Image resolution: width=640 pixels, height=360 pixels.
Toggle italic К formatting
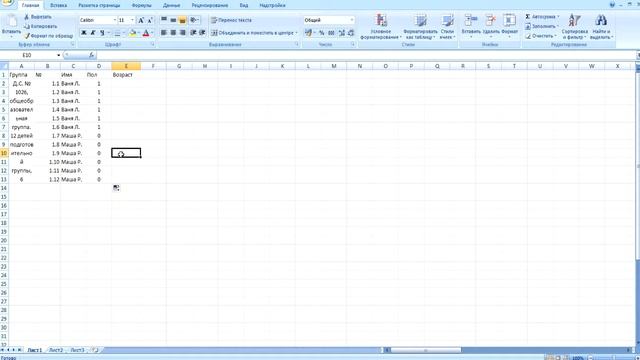(x=93, y=33)
